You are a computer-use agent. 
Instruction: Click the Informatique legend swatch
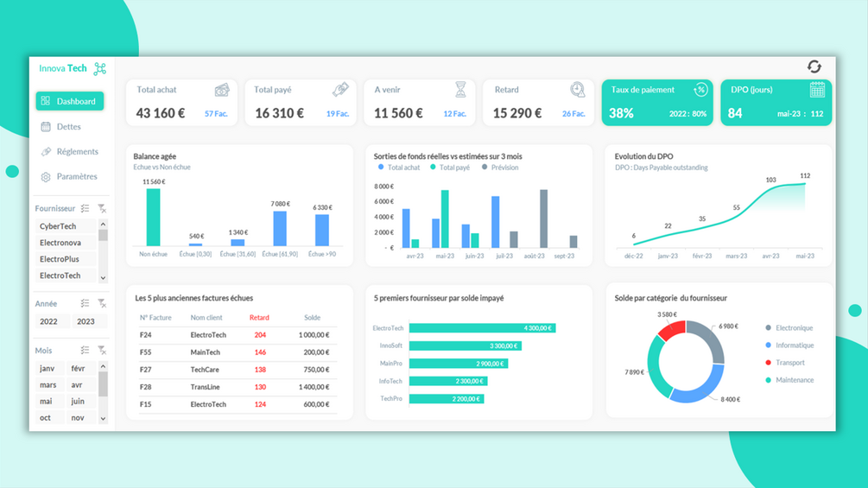click(768, 345)
